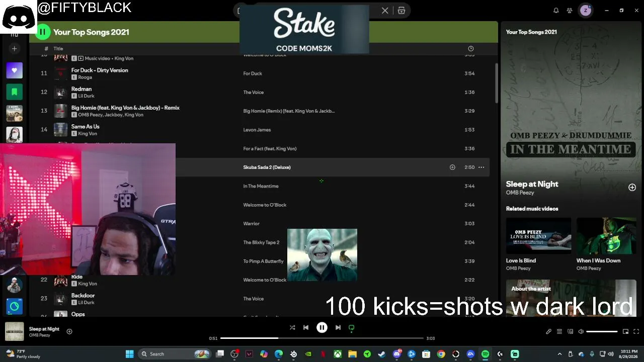Image resolution: width=644 pixels, height=362 pixels.
Task: Open Sleep at Night title in the side panel
Action: (x=532, y=184)
